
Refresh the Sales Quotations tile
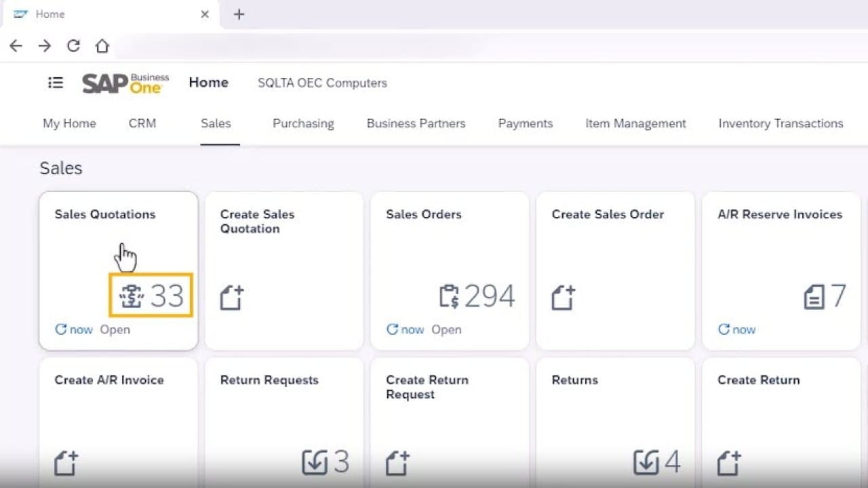click(61, 329)
